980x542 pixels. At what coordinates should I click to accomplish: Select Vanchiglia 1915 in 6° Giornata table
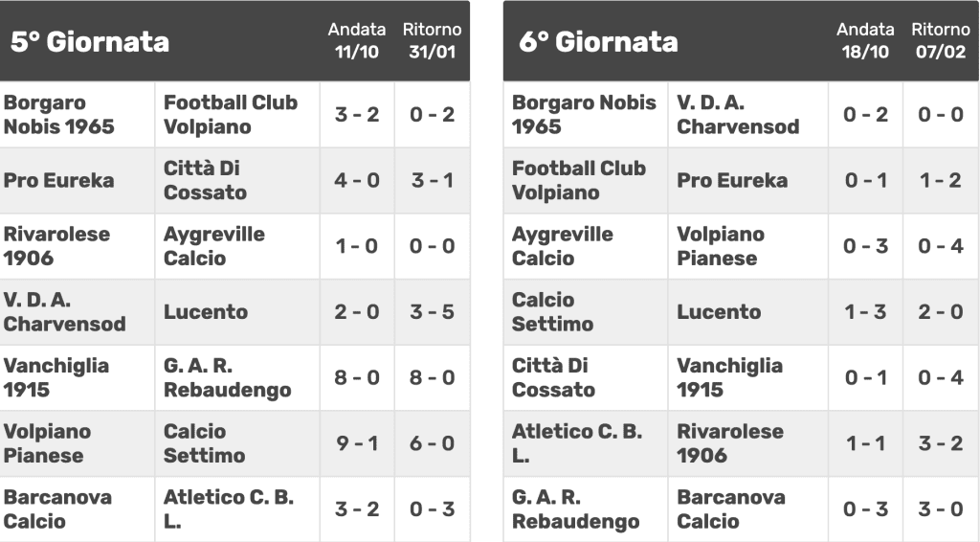click(729, 377)
